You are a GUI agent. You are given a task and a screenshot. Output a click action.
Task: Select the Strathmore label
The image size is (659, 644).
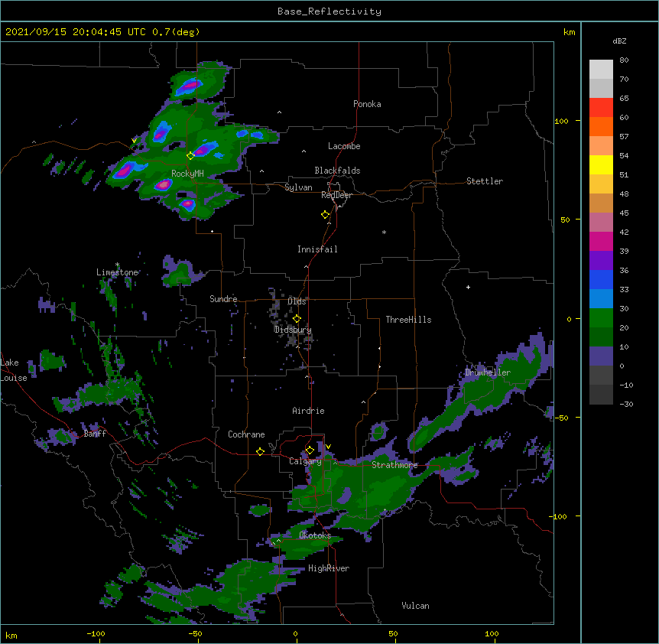394,465
